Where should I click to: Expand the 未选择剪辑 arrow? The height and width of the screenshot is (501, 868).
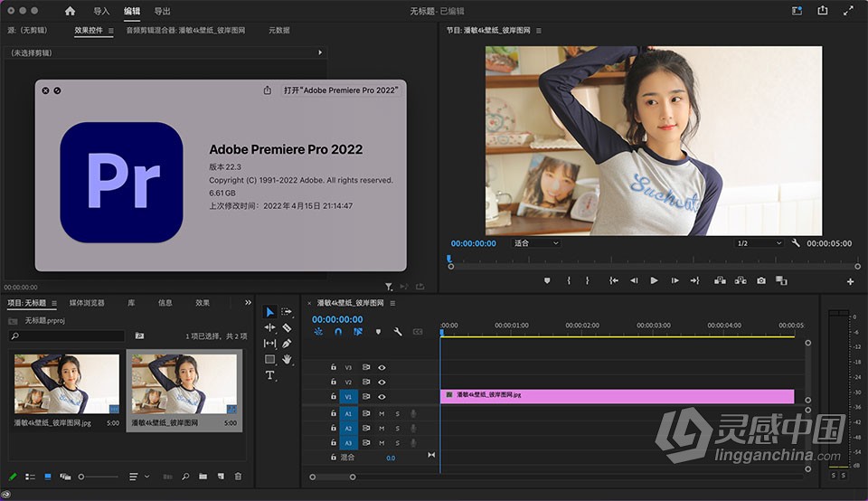pyautogui.click(x=320, y=52)
